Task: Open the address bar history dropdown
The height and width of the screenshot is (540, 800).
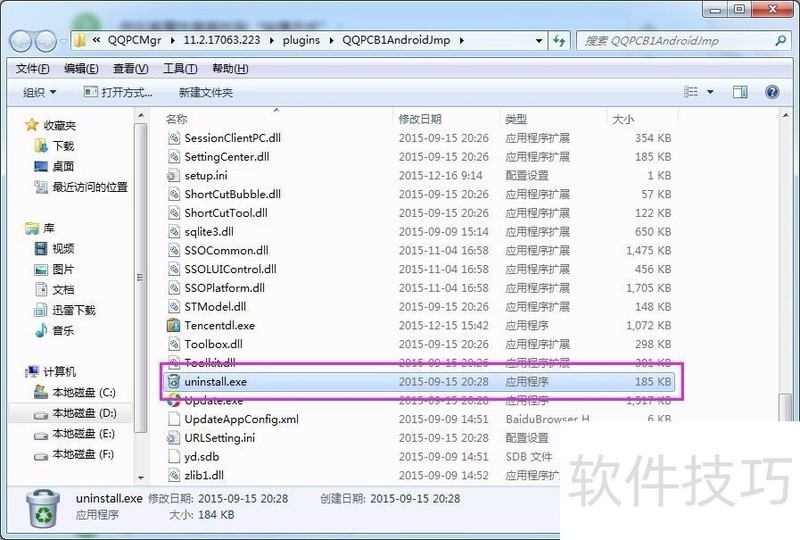Action: coord(539,40)
